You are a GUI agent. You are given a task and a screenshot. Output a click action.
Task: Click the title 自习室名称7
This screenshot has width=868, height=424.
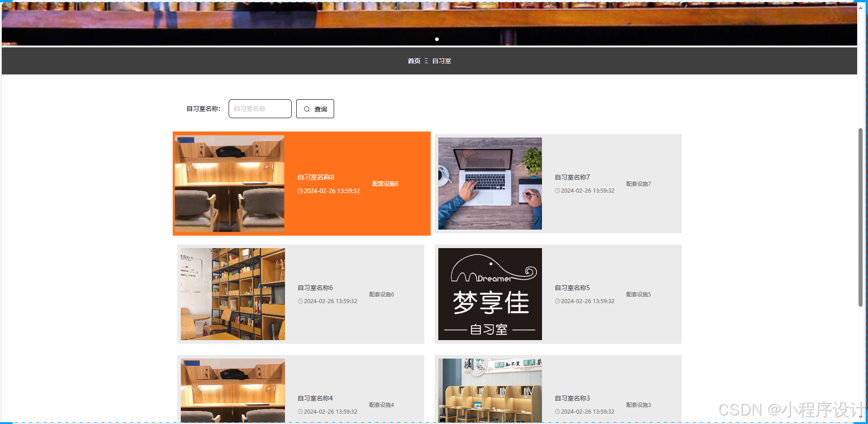pyautogui.click(x=572, y=177)
